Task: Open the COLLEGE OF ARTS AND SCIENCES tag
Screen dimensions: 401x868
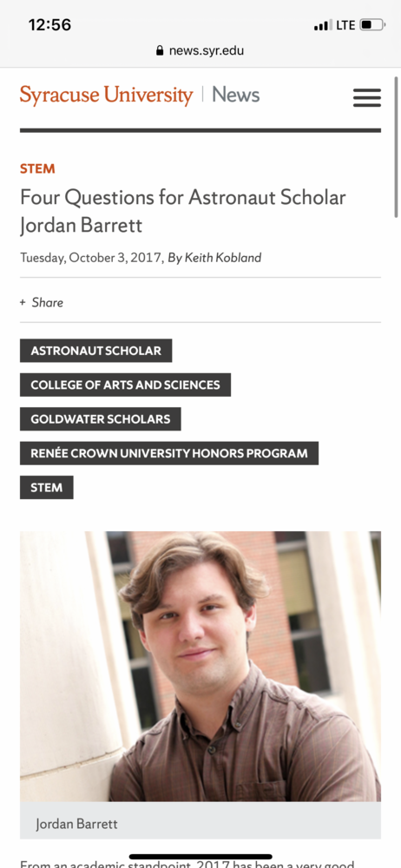Action: (125, 385)
